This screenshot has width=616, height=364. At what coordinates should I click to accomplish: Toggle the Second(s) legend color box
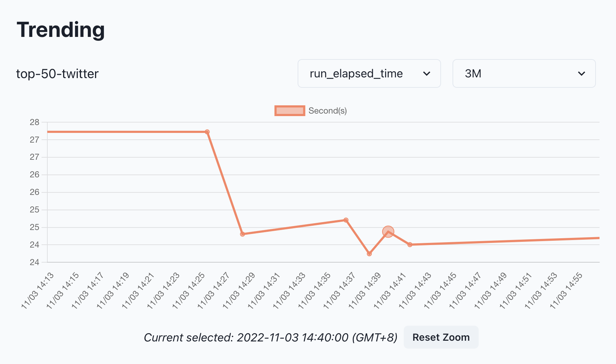[x=290, y=111]
